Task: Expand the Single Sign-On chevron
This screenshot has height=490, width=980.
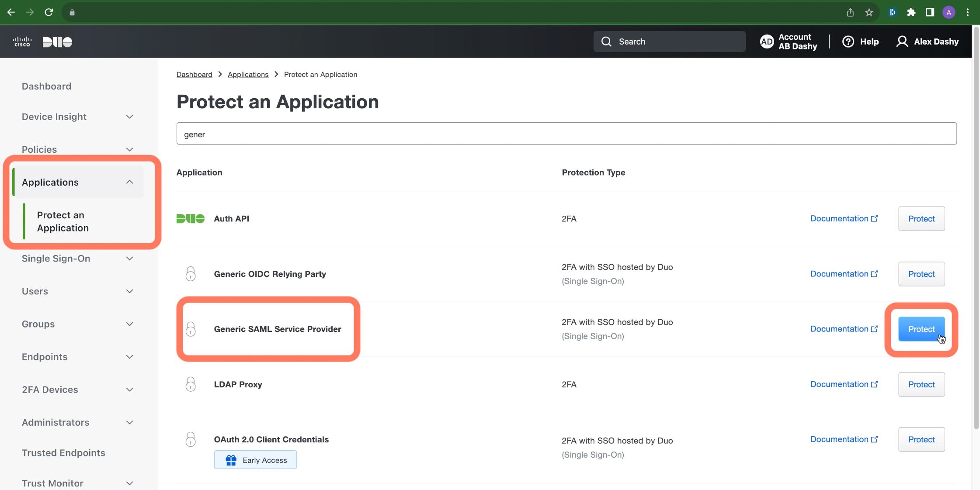Action: [x=129, y=259]
